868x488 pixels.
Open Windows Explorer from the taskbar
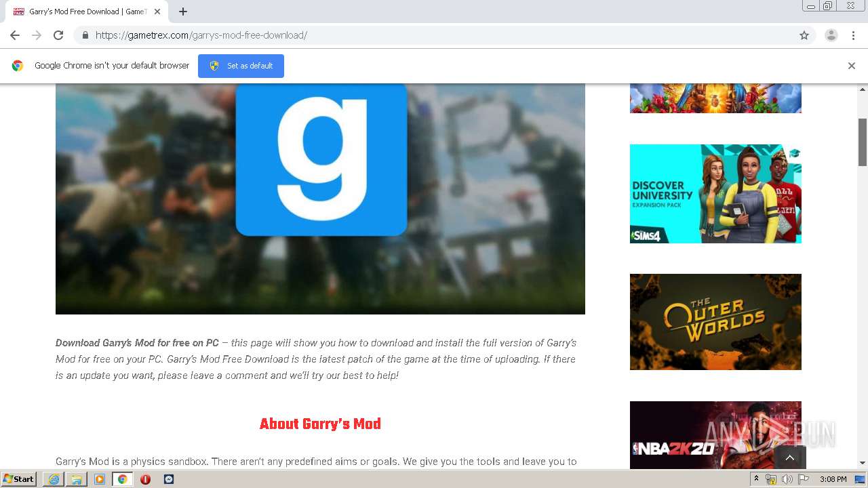(x=77, y=479)
